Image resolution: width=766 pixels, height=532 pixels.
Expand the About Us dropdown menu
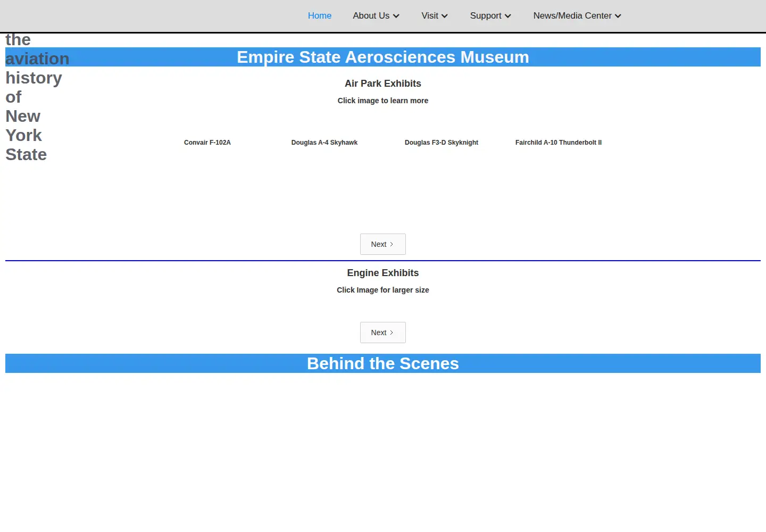point(376,16)
